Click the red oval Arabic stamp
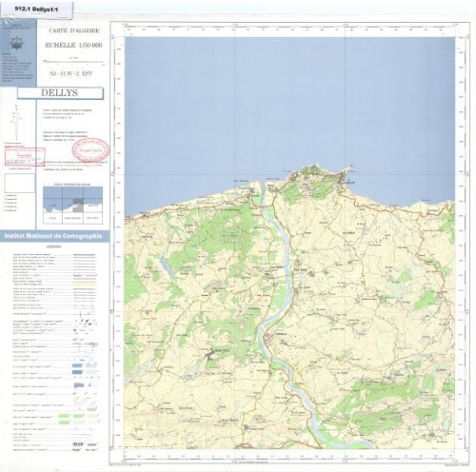Viewport: 476px width, 472px height. 90,150
